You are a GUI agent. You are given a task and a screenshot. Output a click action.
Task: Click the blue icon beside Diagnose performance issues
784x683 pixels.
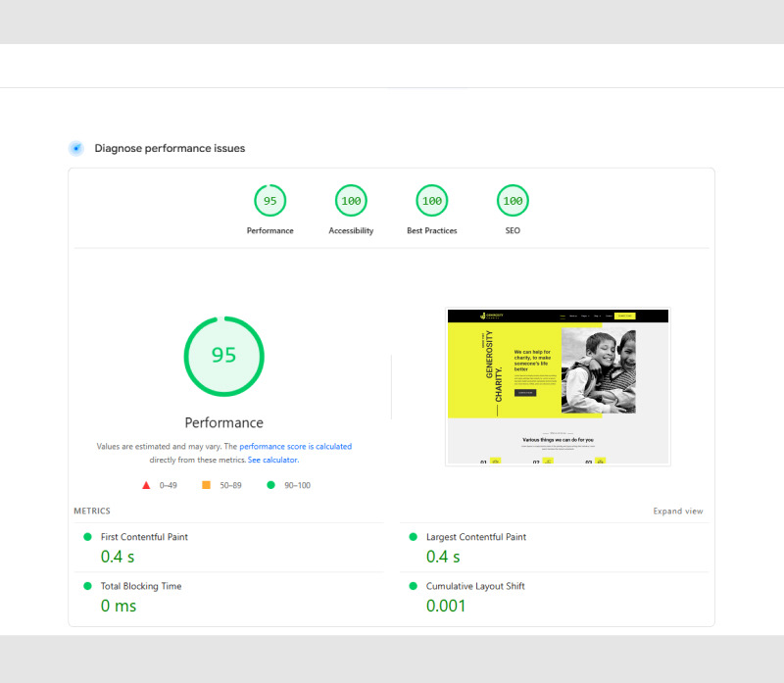75,148
